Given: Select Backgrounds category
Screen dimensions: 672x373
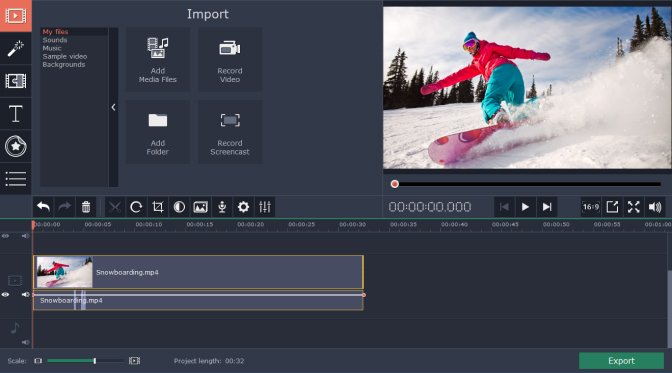Looking at the screenshot, I should coord(64,64).
